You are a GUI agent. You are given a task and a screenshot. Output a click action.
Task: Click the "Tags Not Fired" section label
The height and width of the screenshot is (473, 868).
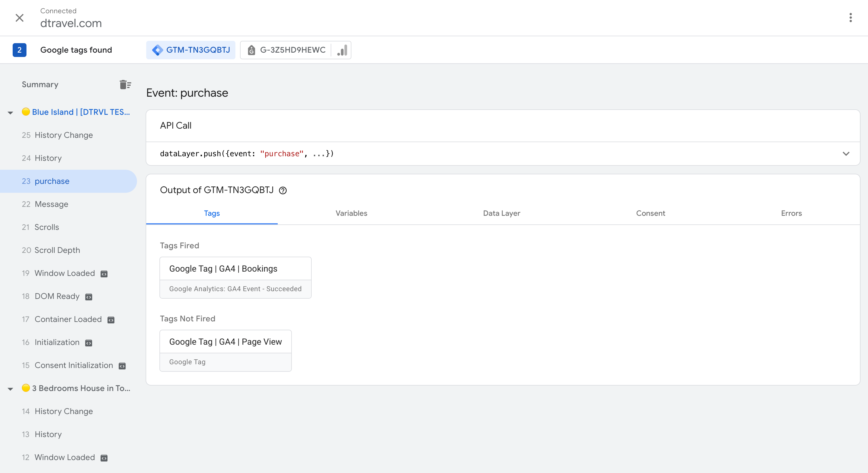(187, 319)
